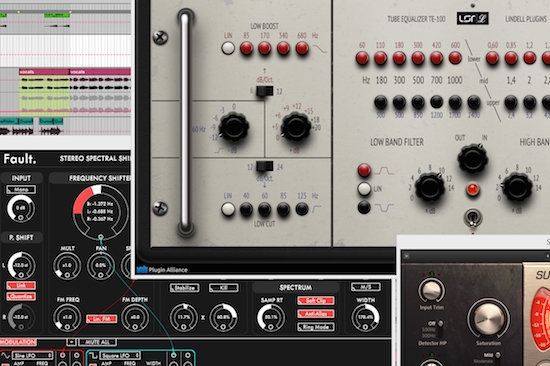The width and height of the screenshot is (550, 366).
Task: Select the white LIN Low Band Filter button
Action: pyautogui.click(x=364, y=189)
